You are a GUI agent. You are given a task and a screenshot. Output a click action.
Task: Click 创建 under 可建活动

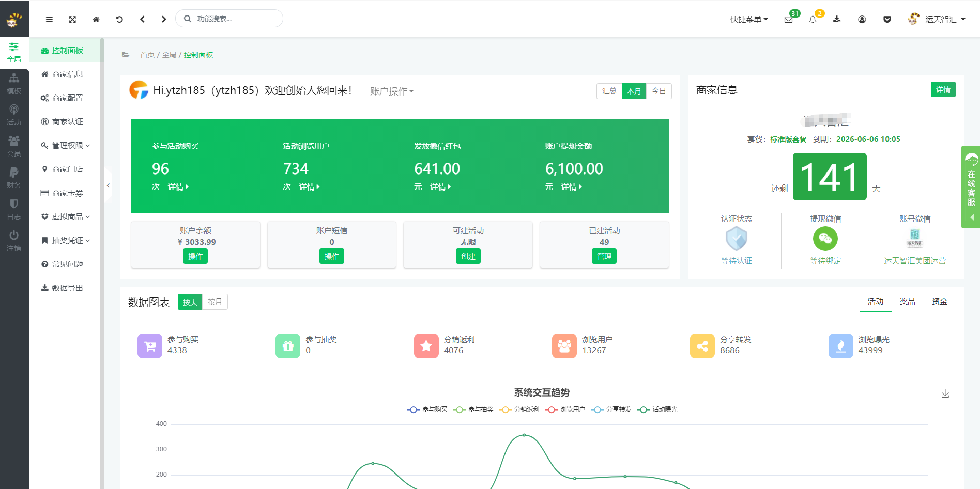point(468,256)
